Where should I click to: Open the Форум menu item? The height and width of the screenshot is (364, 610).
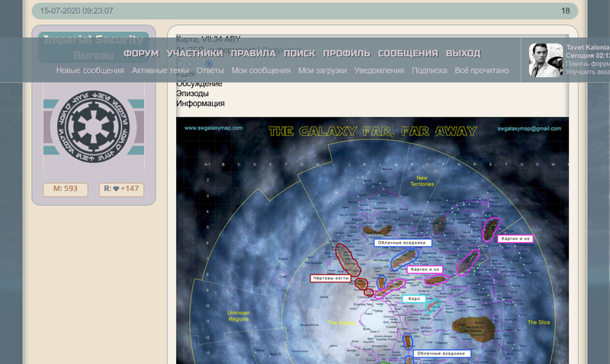141,53
